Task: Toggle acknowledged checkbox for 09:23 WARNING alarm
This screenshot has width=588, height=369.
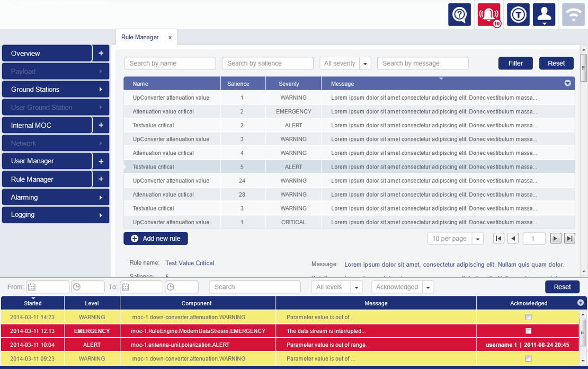Action: coord(528,358)
